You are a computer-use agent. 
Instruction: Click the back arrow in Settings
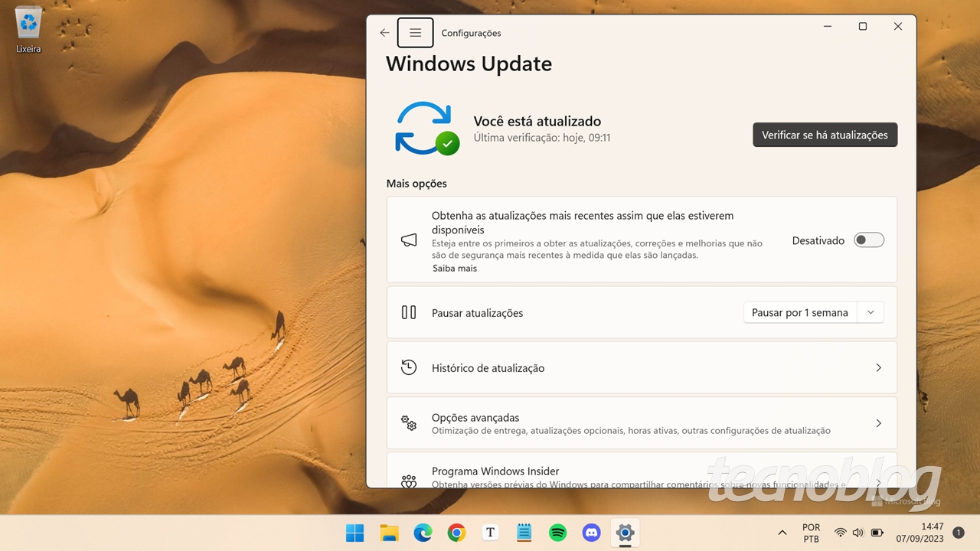pyautogui.click(x=384, y=33)
